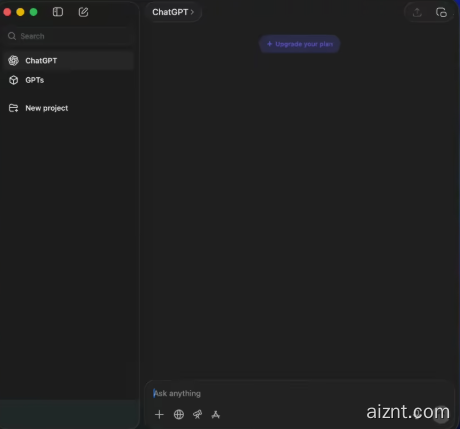The height and width of the screenshot is (429, 460).
Task: Click the magnifier icon in the search bar
Action: pos(12,36)
